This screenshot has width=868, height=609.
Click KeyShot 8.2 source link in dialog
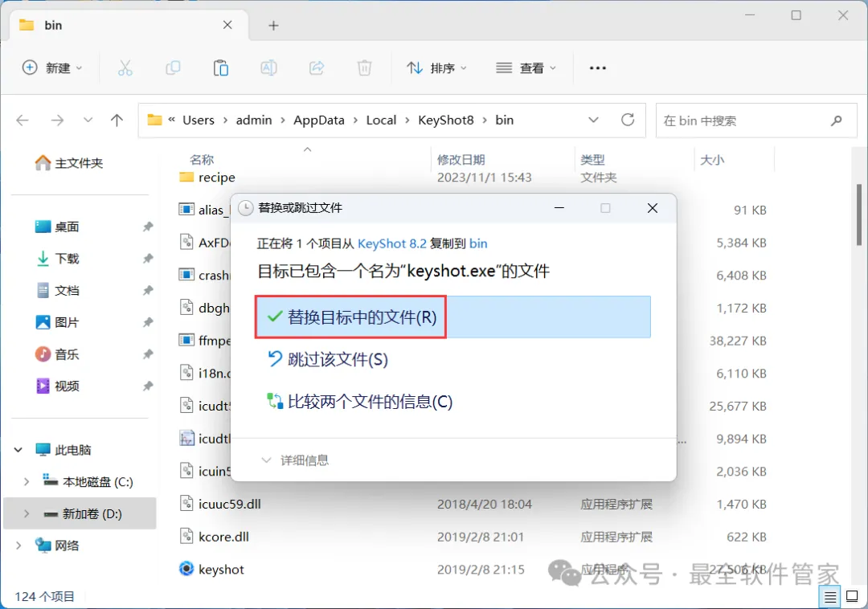[x=392, y=243]
